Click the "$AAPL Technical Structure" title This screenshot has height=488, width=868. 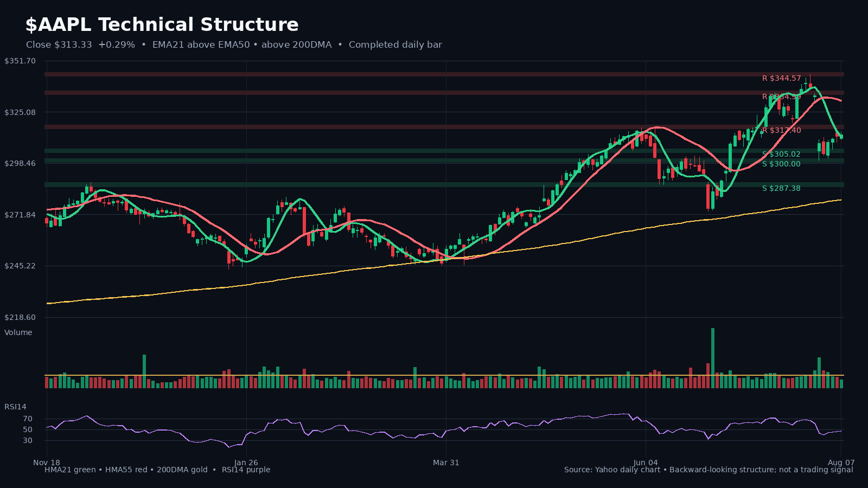162,25
